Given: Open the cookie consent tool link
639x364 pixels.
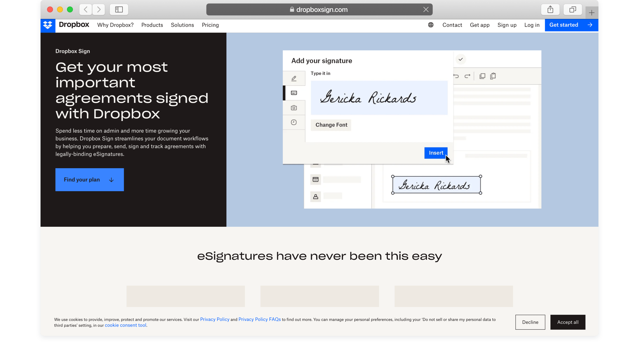Looking at the screenshot, I should 125,325.
